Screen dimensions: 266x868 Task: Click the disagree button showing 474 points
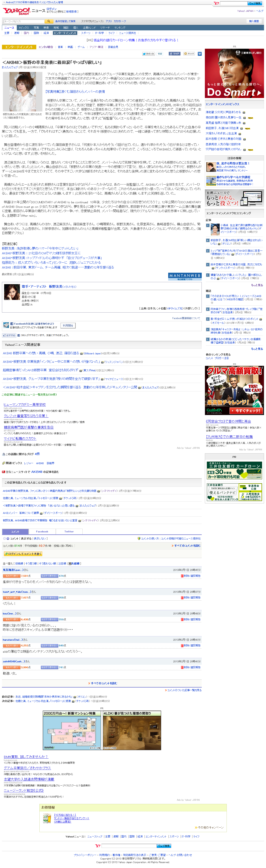(49, 576)
